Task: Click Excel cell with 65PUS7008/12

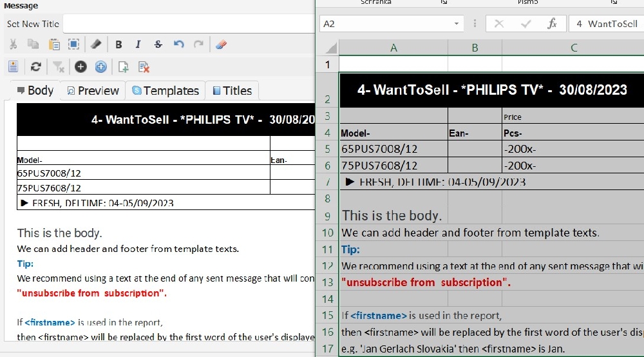Action: tap(393, 149)
